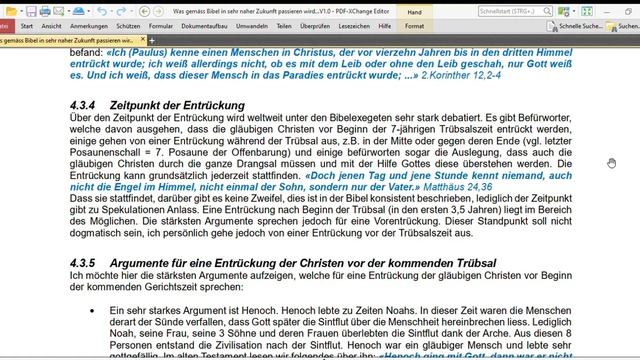Click the Suchen binoculars button
640x360 pixels.
[623, 26]
